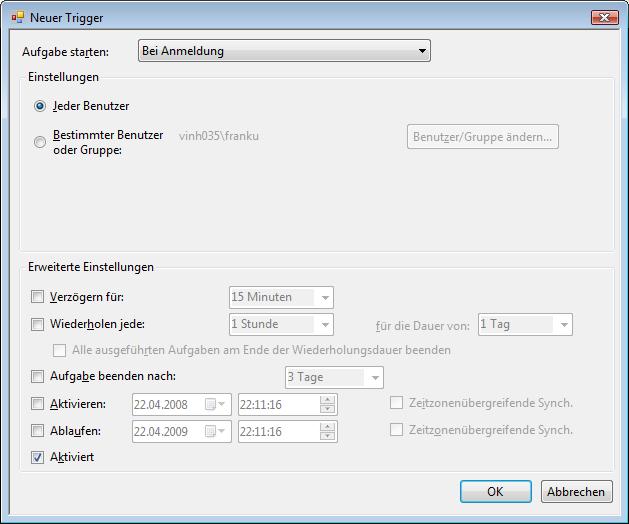Image resolution: width=629 pixels, height=524 pixels.
Task: Click the Abbrechen button
Action: coord(576,492)
